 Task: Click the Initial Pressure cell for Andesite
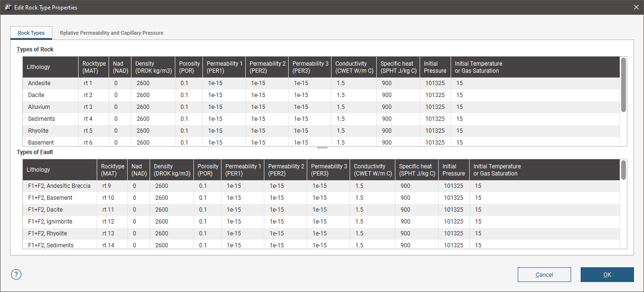[435, 83]
